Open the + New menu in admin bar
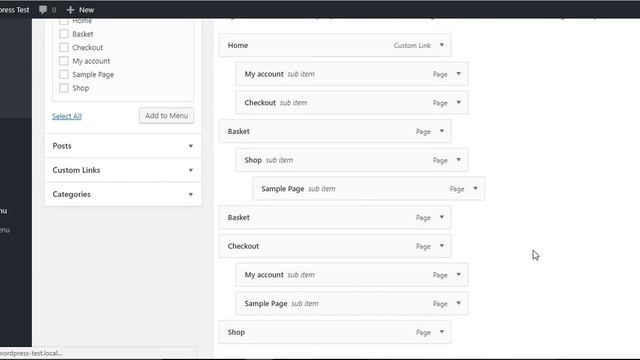The image size is (640, 360). pos(80,9)
